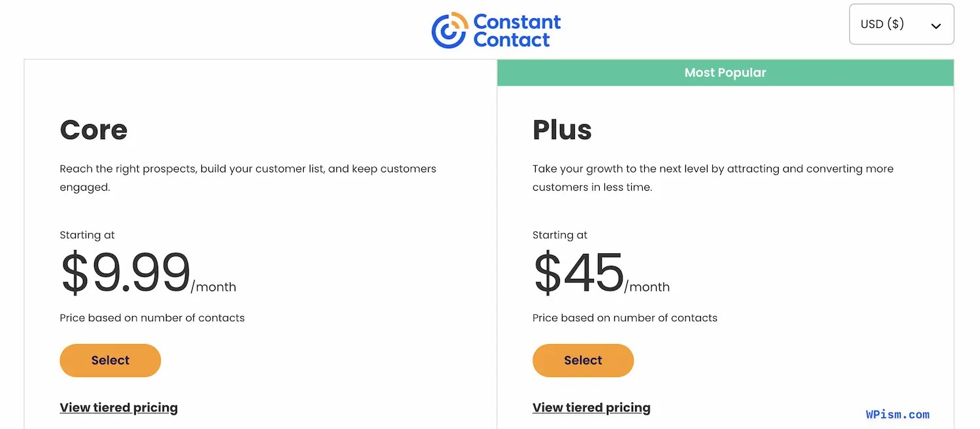
Task: Select the Core plan
Action: 110,360
